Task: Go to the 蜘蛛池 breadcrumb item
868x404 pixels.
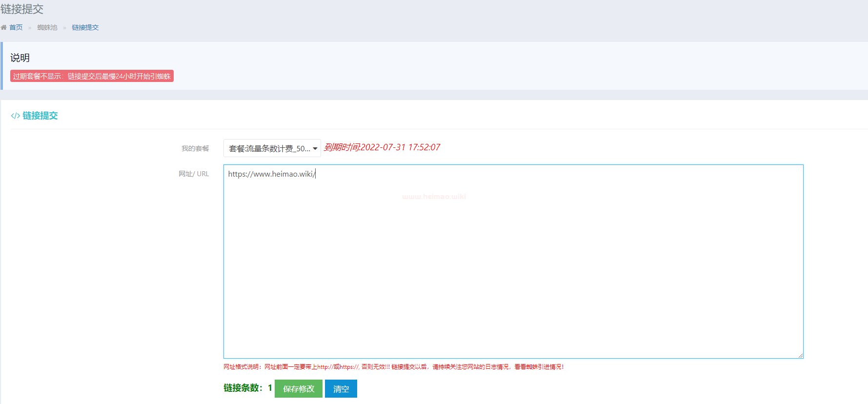Action: [47, 28]
